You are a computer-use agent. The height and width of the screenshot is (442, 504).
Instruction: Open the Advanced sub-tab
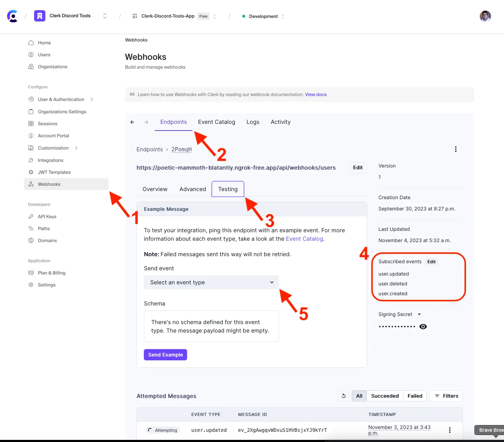[x=193, y=189]
